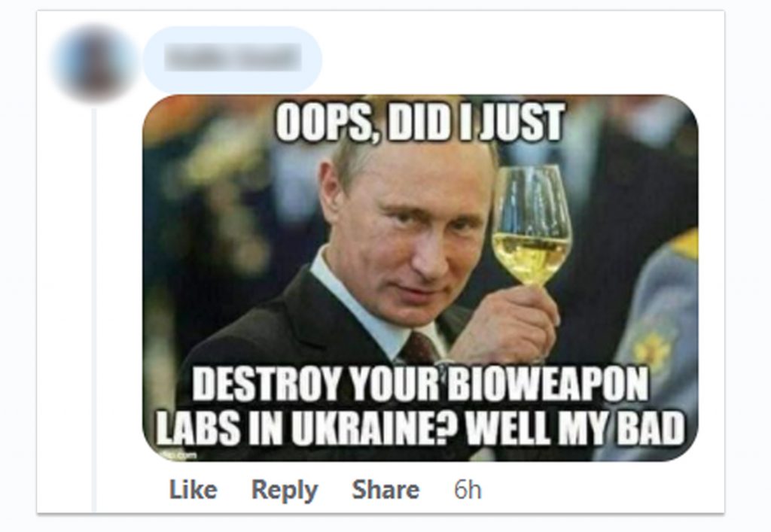Open the 6h timestamp permalink
The image size is (771, 532).
468,490
